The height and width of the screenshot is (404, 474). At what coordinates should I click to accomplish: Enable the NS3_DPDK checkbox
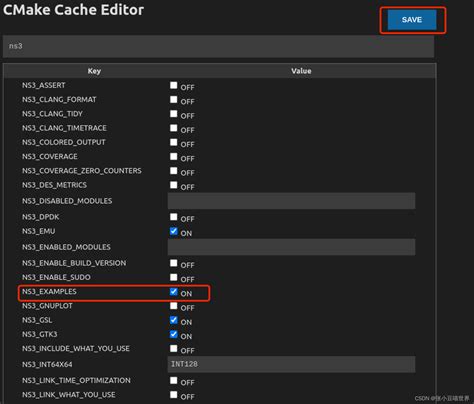click(173, 217)
